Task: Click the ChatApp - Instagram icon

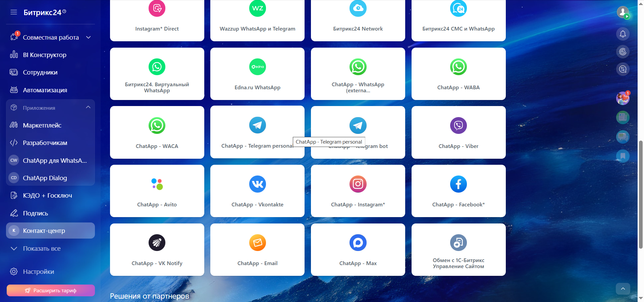Action: [x=358, y=184]
